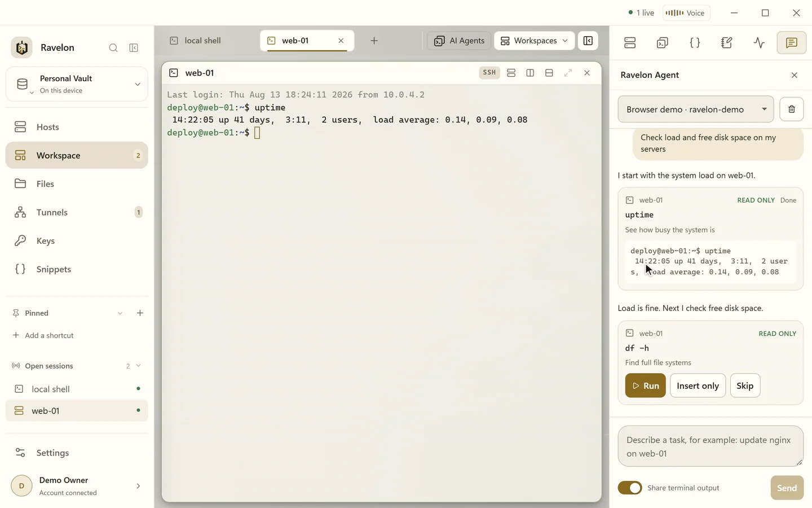This screenshot has height=508, width=812.
Task: Open the Tunnels section
Action: click(x=77, y=212)
